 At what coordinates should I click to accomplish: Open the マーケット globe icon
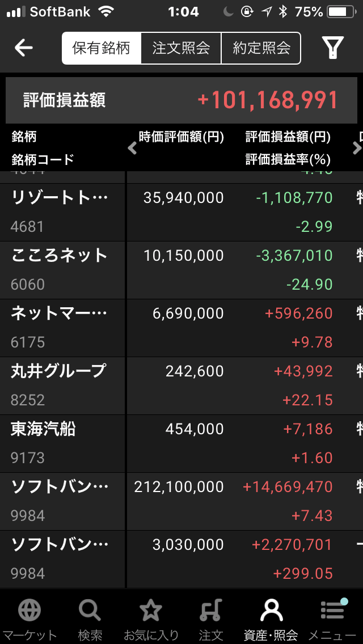pos(29,611)
